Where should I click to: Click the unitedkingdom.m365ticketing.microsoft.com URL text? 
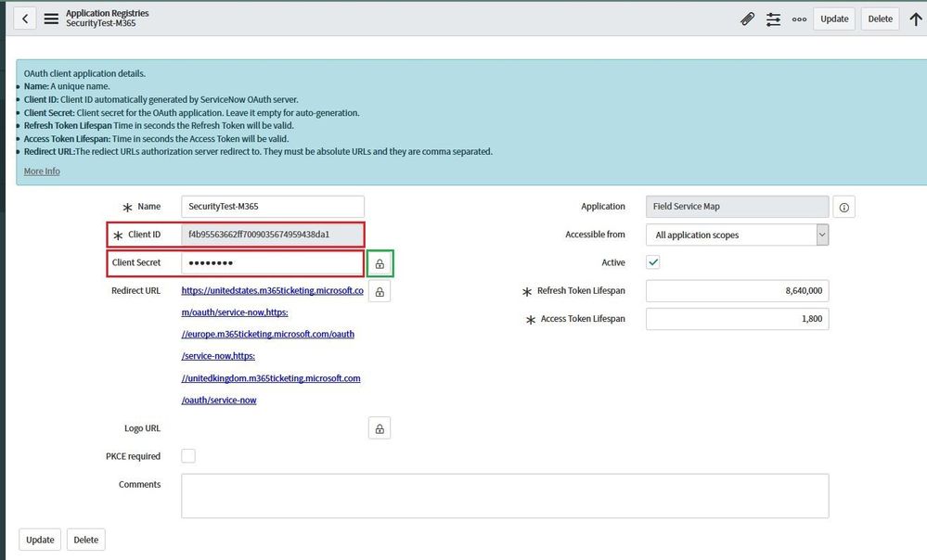pyautogui.click(x=271, y=378)
